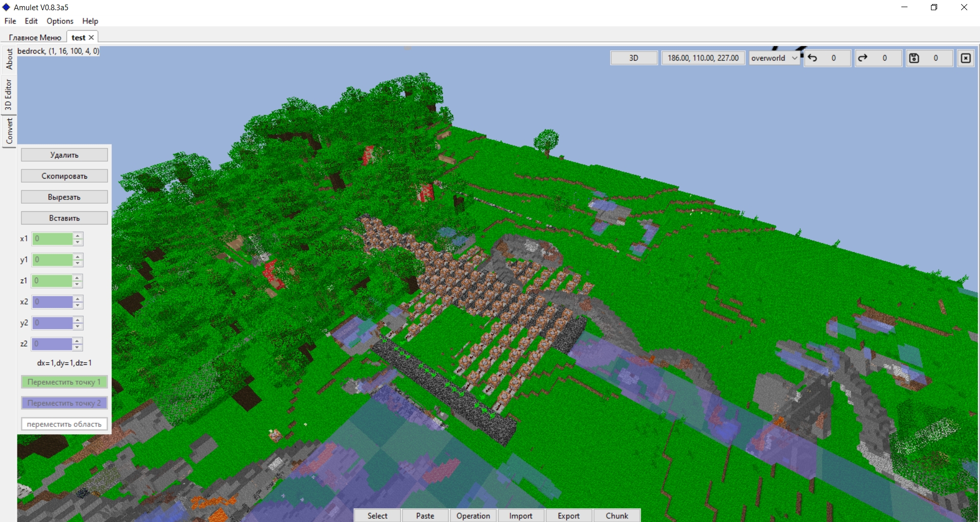Click the undo arrow icon
The height and width of the screenshot is (522, 980).
[813, 58]
